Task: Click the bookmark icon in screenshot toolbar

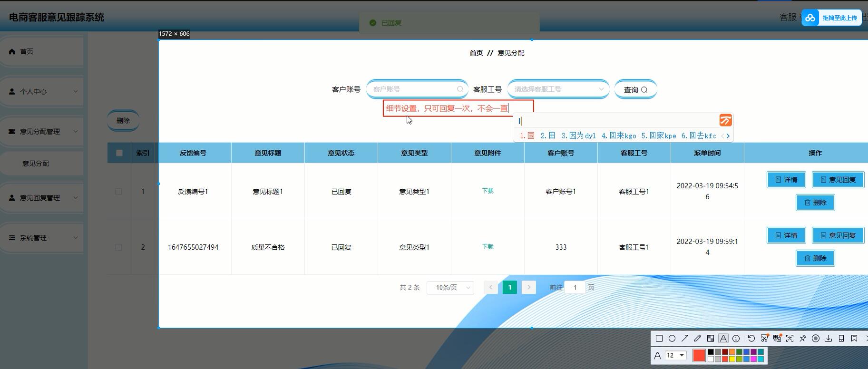Action: coord(854,339)
